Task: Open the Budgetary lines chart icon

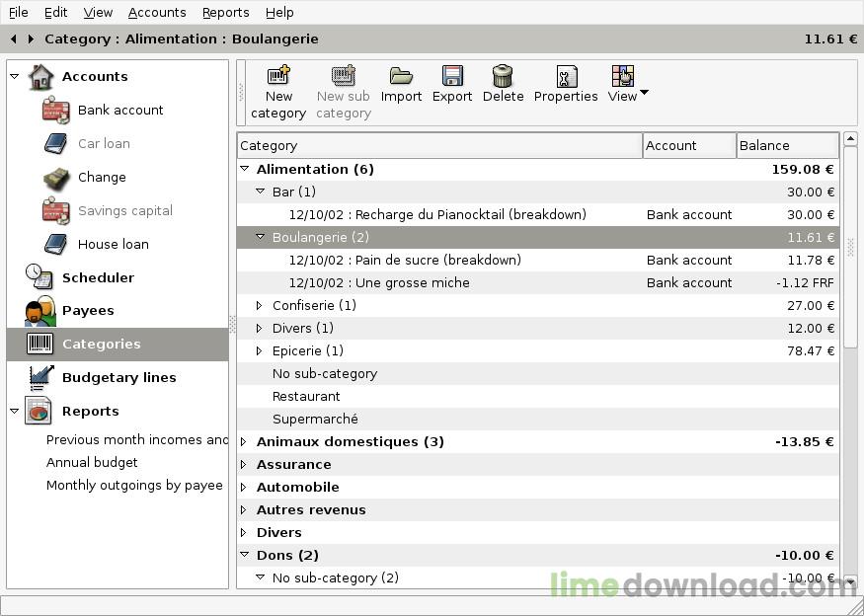Action: tap(41, 377)
